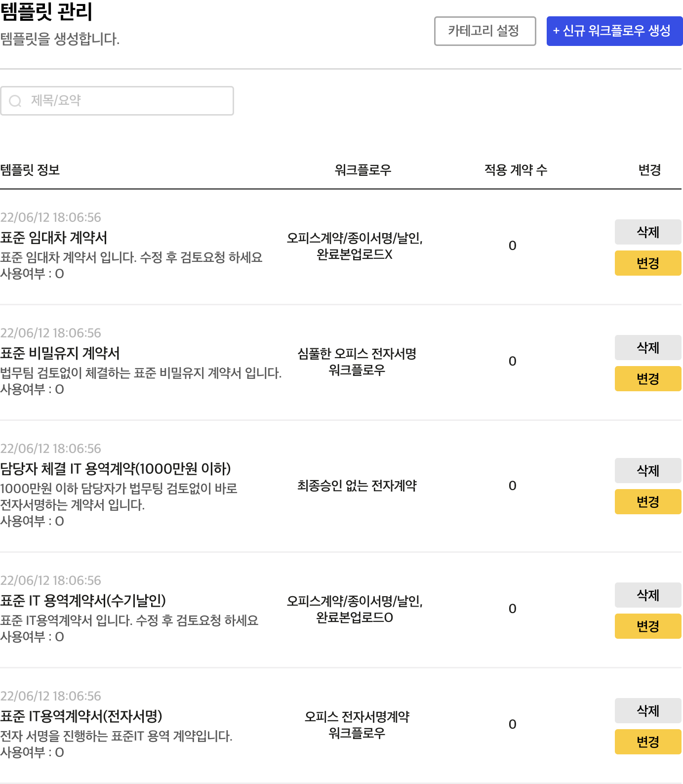
Task: Click the search magnifier icon
Action: coord(15,101)
